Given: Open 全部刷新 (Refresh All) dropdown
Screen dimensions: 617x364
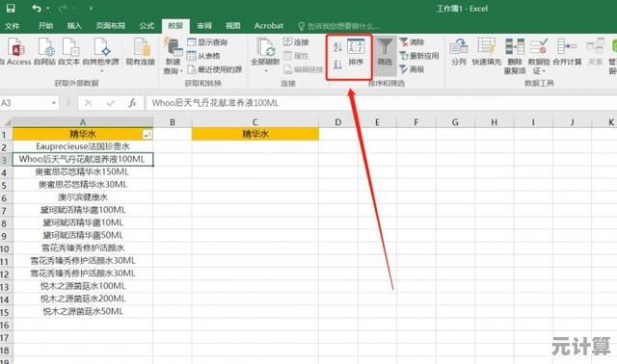Looking at the screenshot, I should [x=265, y=56].
